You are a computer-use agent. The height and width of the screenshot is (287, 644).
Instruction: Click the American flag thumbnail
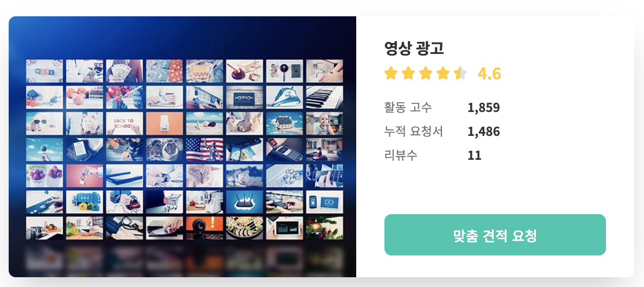[x=205, y=149]
